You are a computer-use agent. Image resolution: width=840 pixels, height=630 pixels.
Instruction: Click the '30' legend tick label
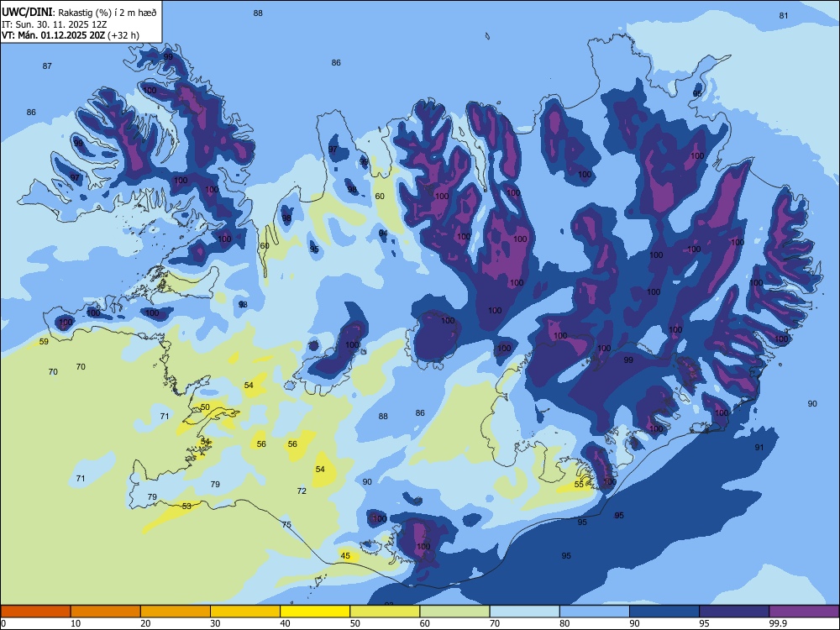tap(215, 623)
